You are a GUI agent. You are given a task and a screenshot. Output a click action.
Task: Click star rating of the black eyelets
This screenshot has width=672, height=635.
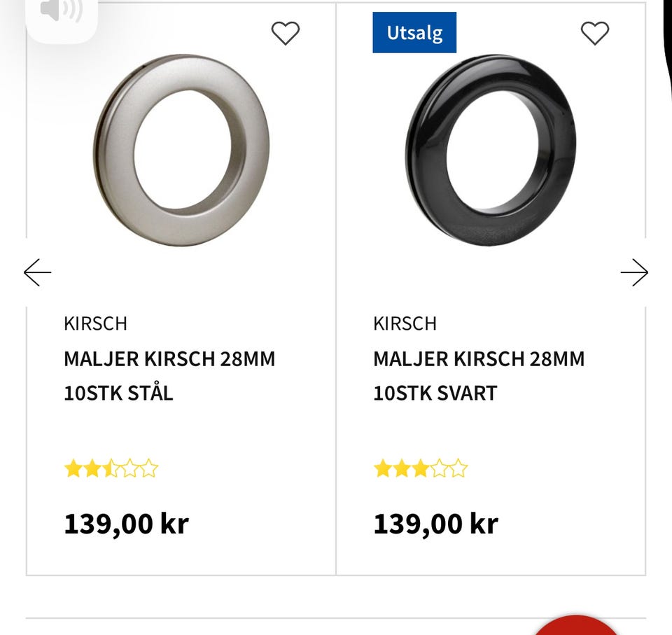[421, 468]
